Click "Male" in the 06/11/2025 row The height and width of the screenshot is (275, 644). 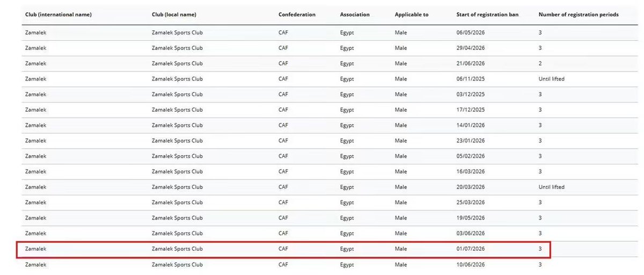pos(401,79)
